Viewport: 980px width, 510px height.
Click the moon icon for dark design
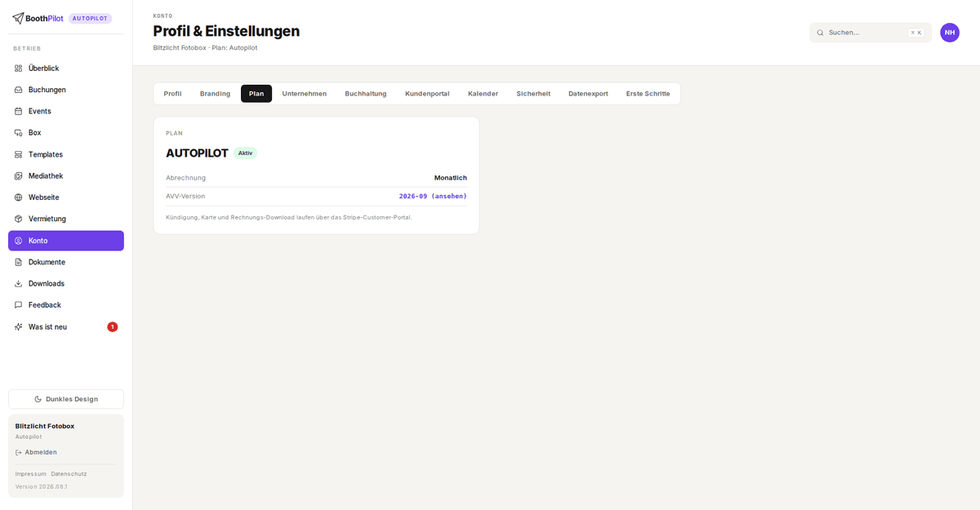(x=38, y=399)
